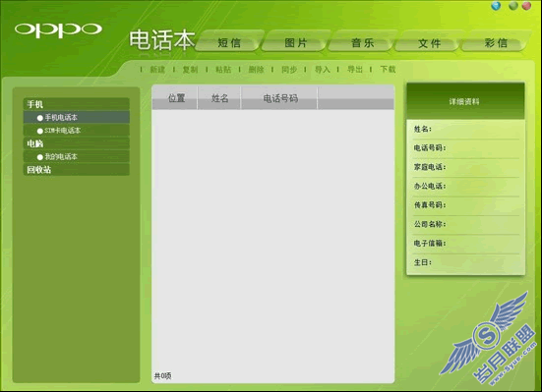
Task: Click the 电话号码: detail field
Action: coord(466,148)
